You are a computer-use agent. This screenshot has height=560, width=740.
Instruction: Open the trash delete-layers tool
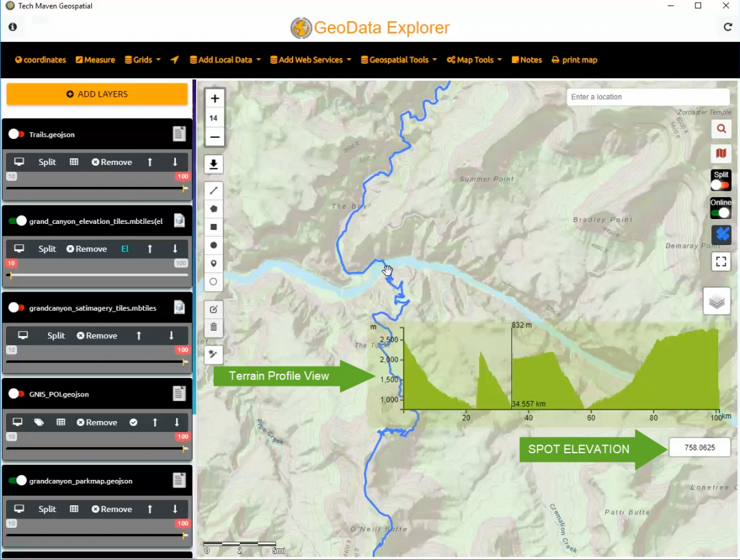(213, 327)
